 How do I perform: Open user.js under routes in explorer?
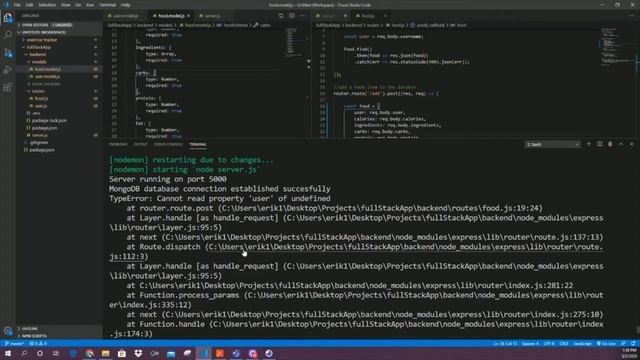coord(59,106)
